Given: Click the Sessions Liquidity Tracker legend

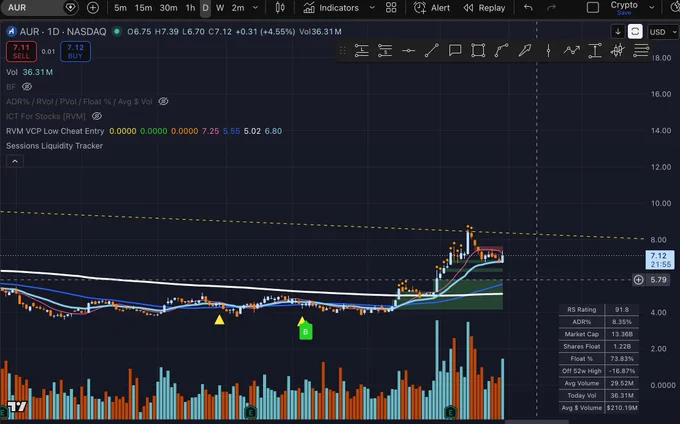Looking at the screenshot, I should (54, 146).
